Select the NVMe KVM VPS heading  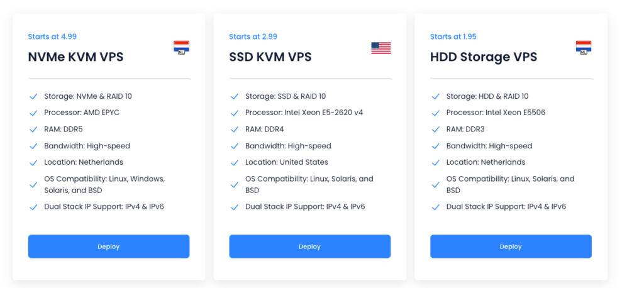click(75, 57)
